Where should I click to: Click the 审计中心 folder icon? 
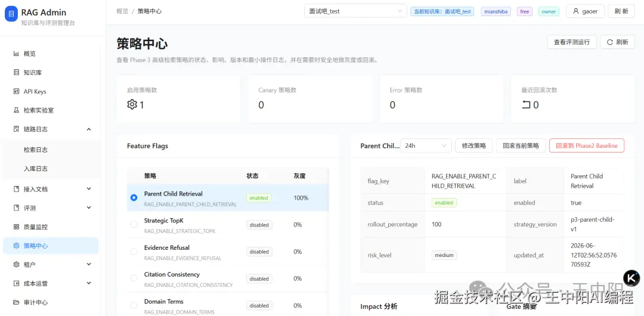click(17, 302)
